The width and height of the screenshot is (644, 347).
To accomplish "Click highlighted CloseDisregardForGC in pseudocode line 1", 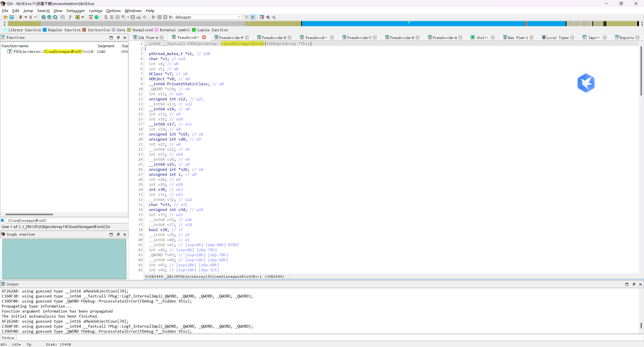I will tap(243, 44).
